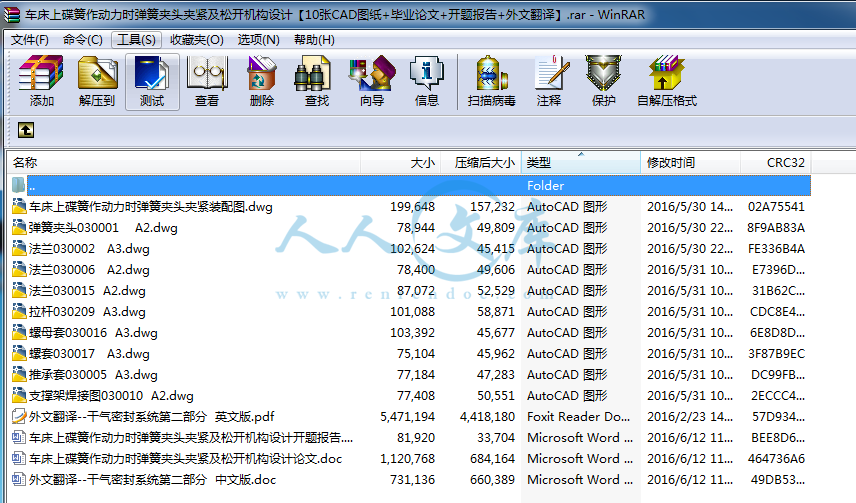Click size value 199,648
This screenshot has width=856, height=503.
[413, 206]
